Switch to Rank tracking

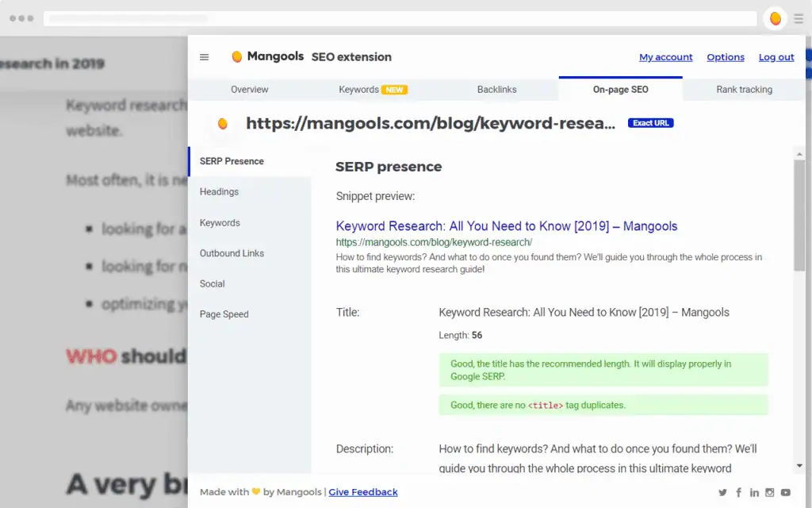coord(742,90)
